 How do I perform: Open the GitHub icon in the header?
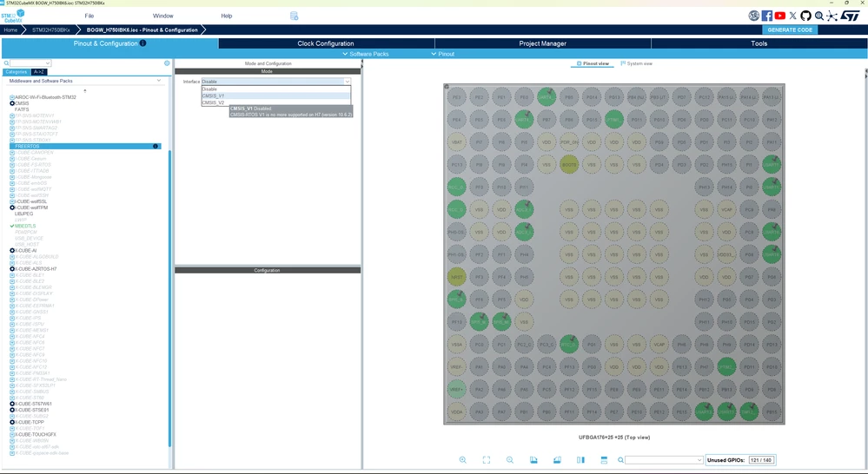[805, 16]
